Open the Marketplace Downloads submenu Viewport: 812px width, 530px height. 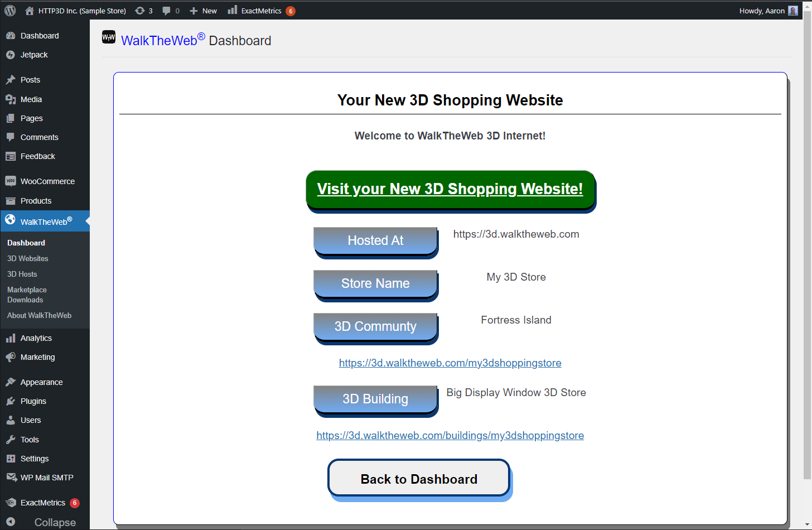click(x=27, y=295)
